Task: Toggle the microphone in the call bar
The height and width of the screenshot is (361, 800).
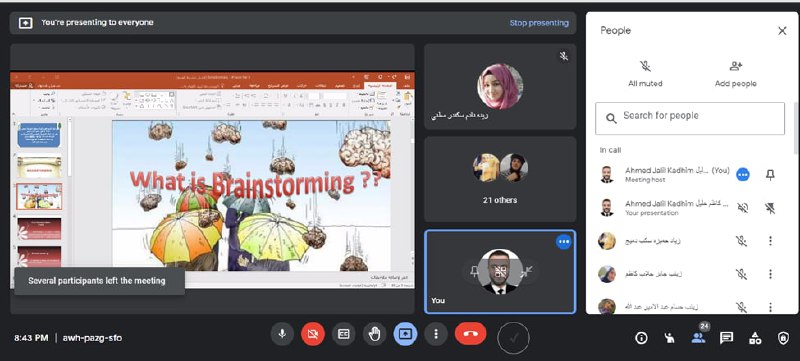Action: coord(282,334)
